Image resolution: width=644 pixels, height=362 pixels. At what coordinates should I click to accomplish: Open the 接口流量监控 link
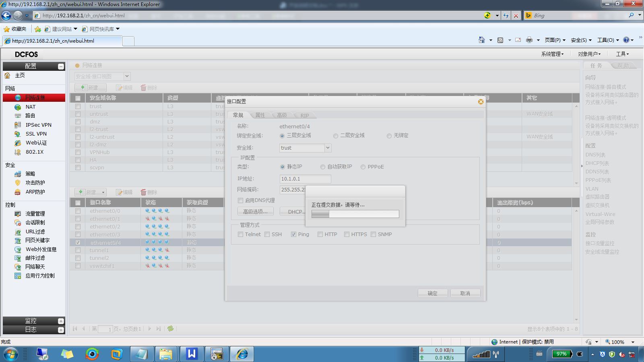click(x=600, y=243)
